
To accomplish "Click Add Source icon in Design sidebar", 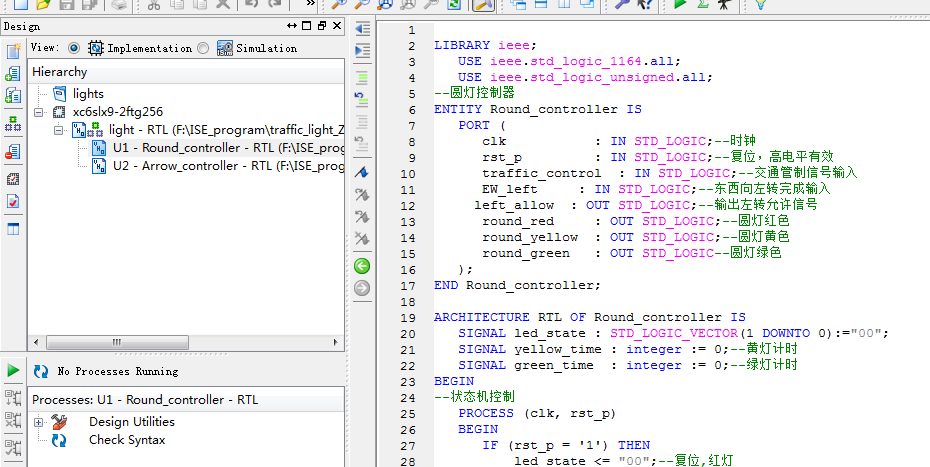I will click(13, 74).
